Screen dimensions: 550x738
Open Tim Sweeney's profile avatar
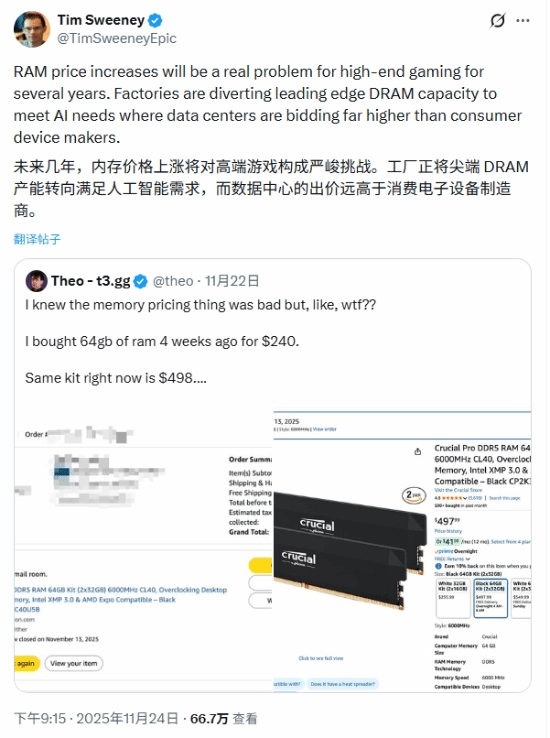click(x=32, y=29)
